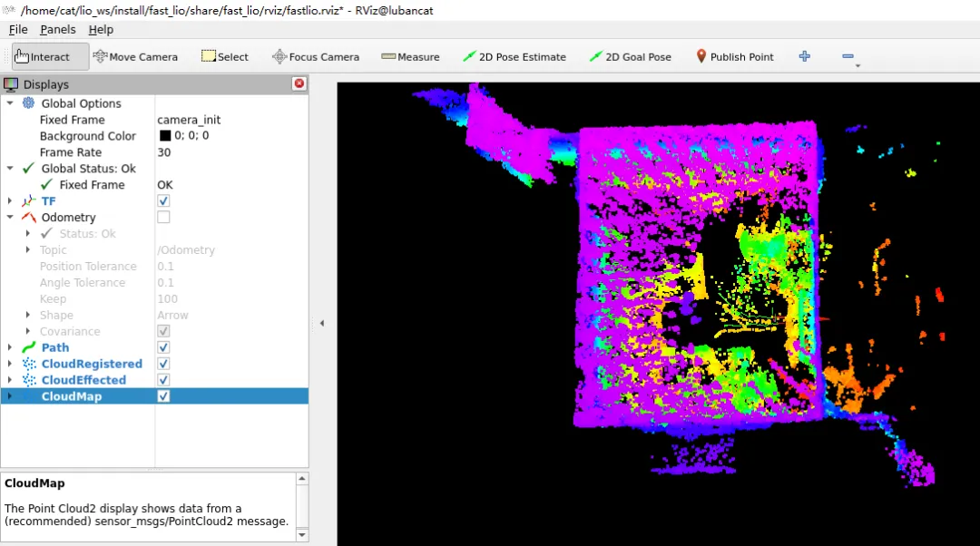Open the File menu

coord(18,29)
